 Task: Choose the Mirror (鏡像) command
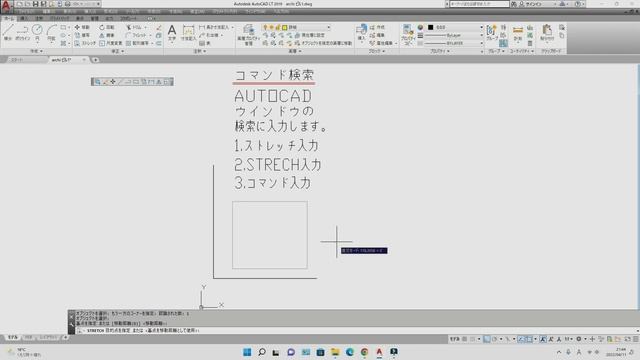(107, 35)
